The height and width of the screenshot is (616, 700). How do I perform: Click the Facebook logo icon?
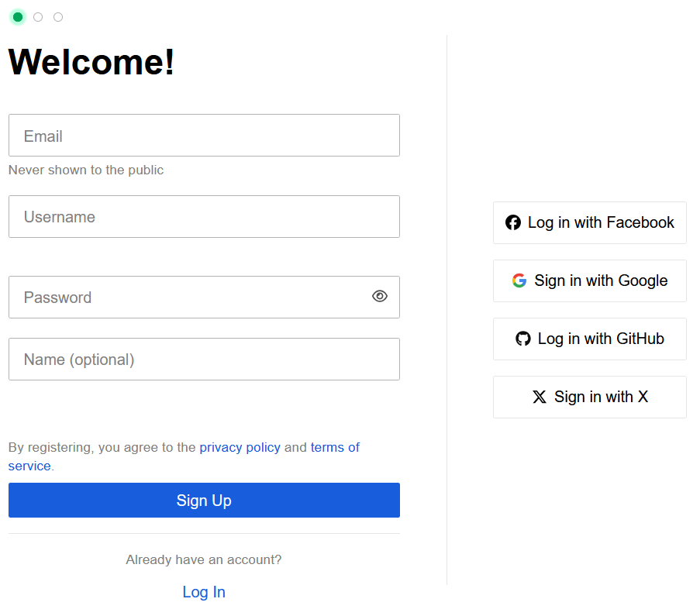(x=513, y=222)
